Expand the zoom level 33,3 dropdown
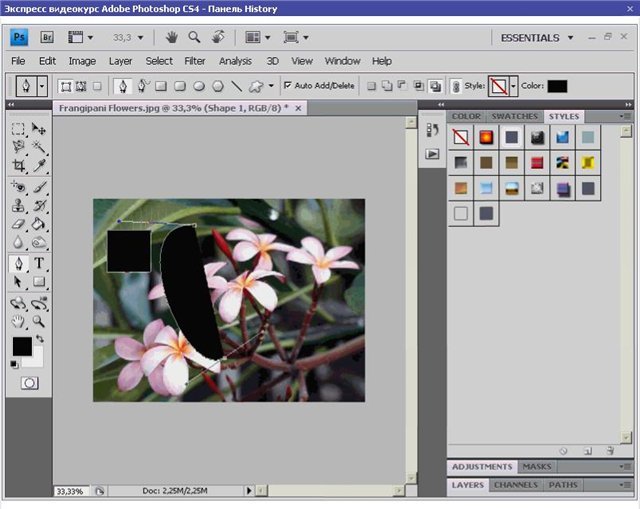640x509 pixels. 138,38
